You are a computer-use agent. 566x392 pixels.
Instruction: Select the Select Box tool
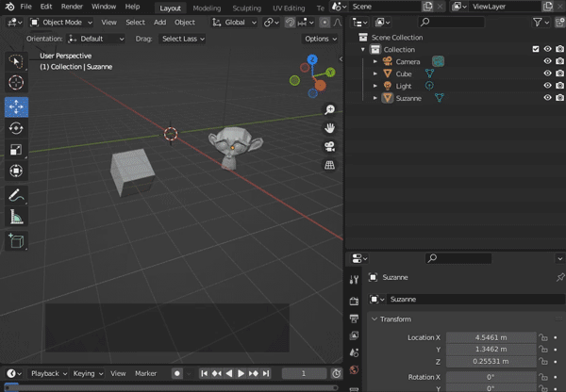(x=16, y=61)
